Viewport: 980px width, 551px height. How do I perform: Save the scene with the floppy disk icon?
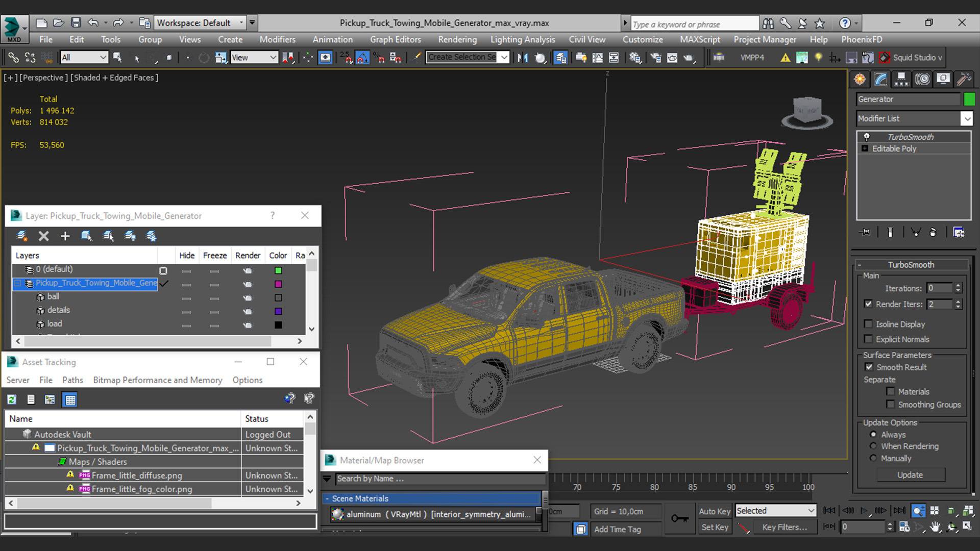pyautogui.click(x=76, y=23)
